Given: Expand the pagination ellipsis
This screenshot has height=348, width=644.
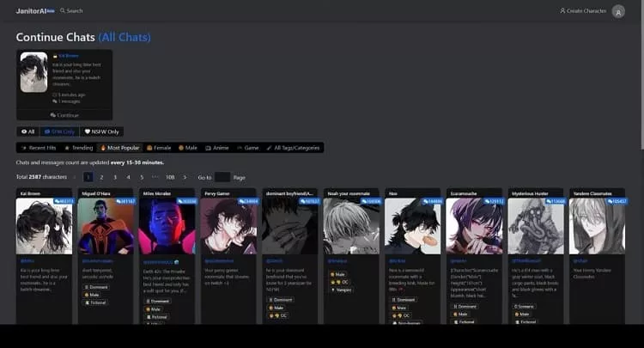Looking at the screenshot, I should [155, 178].
